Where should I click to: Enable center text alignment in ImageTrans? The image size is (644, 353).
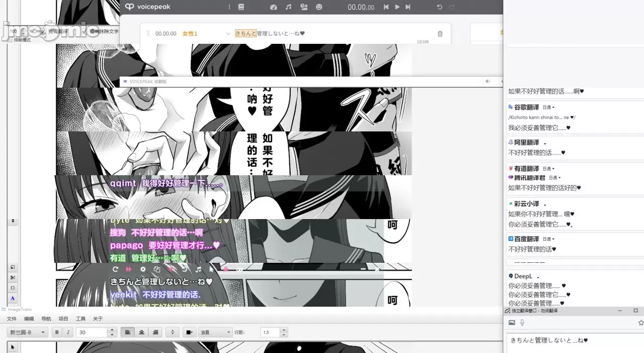142,332
